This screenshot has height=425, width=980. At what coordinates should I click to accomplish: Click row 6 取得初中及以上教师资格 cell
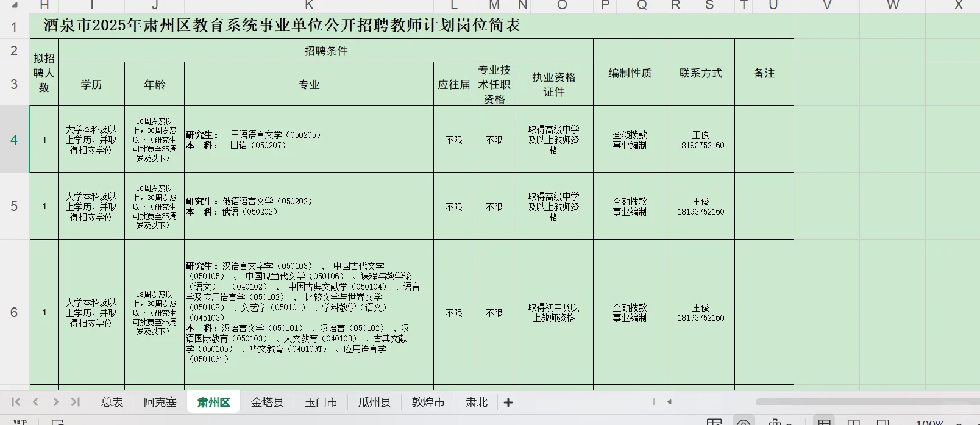554,312
